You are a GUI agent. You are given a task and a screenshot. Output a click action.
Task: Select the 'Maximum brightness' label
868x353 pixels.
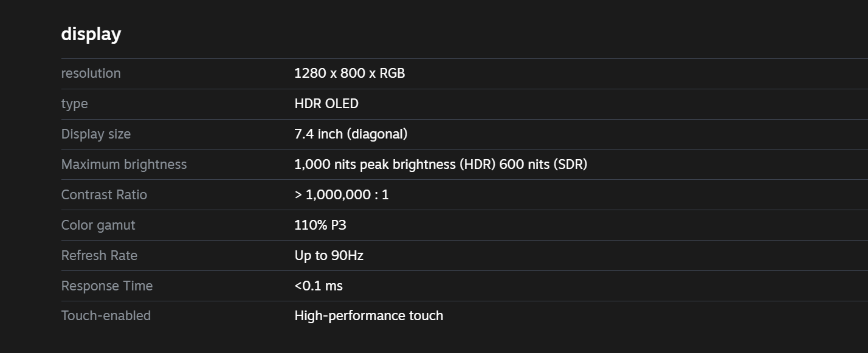[124, 165]
